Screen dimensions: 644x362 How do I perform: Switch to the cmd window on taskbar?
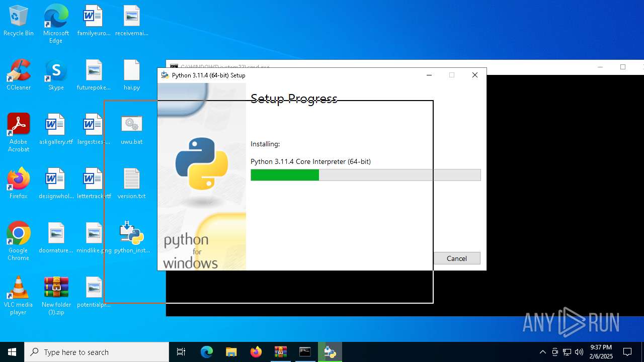(305, 352)
